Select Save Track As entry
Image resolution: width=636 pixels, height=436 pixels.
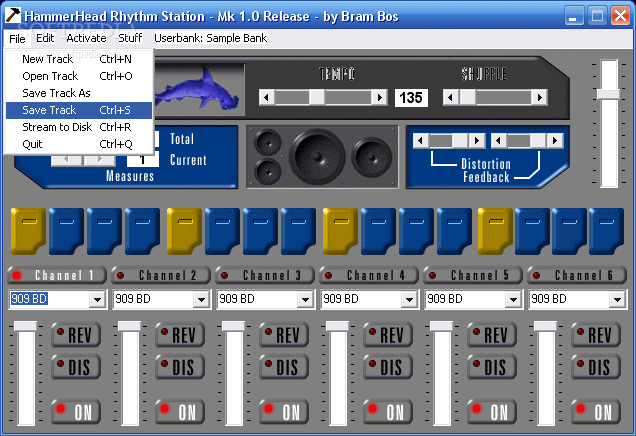point(79,93)
